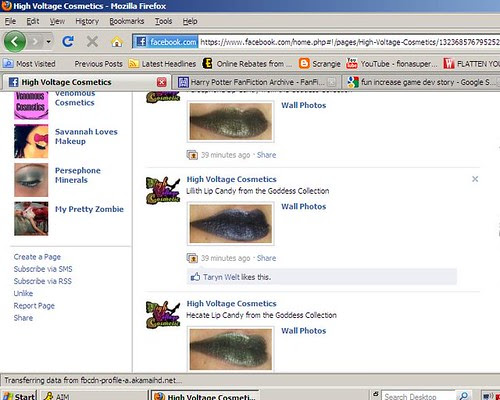
Task: Click Share under the topmost lip photo post
Action: [266, 155]
